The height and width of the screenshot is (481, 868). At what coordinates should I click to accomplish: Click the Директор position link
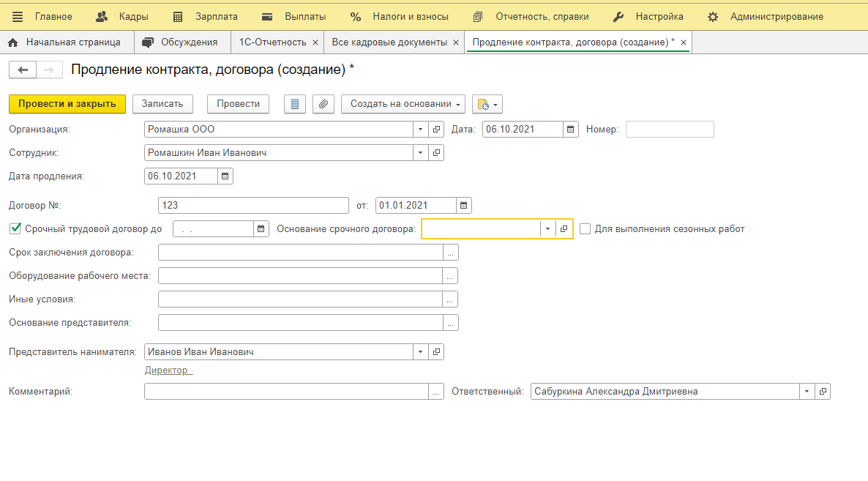click(x=168, y=370)
